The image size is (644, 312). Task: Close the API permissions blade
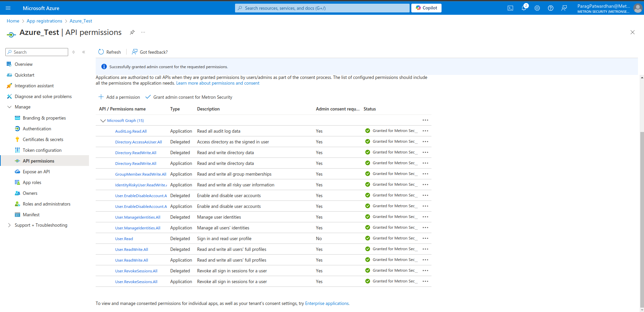(x=633, y=32)
